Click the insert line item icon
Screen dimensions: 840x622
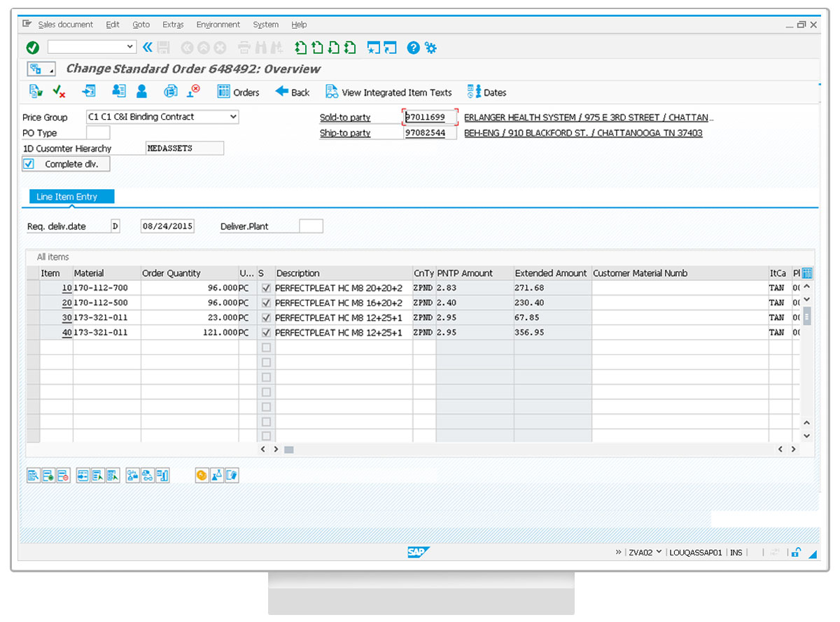click(48, 476)
